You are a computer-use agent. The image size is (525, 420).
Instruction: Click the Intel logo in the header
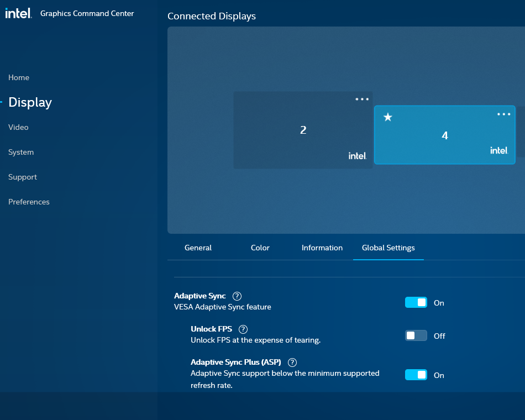18,13
